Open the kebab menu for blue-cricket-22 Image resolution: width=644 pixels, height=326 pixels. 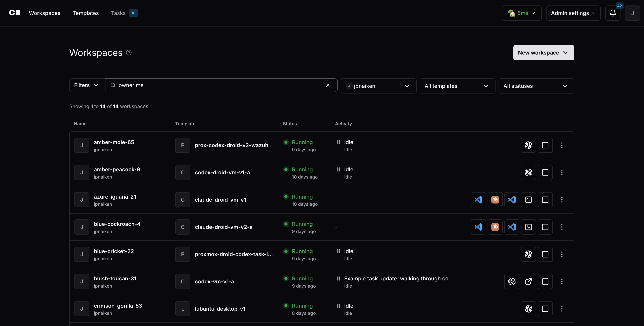pos(562,254)
